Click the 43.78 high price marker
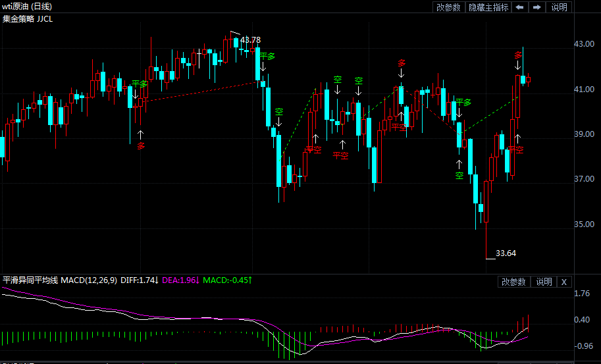This screenshot has width=601, height=364. 250,40
